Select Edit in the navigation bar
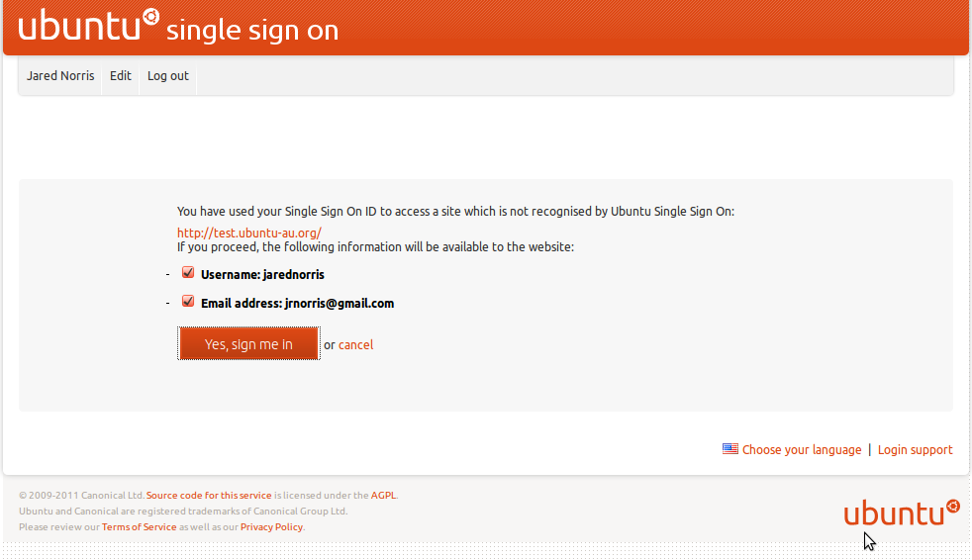The height and width of the screenshot is (560, 972). coord(121,76)
